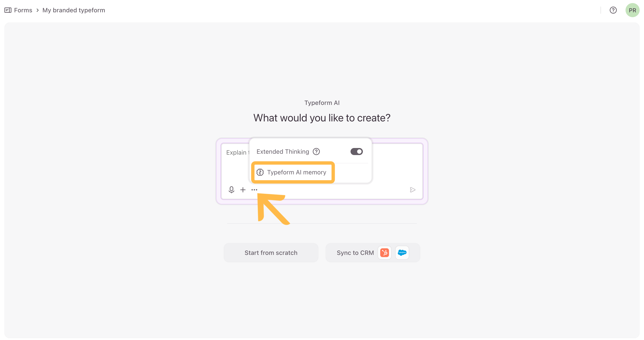The image size is (644, 340).
Task: Open the three-dot more options menu
Action: [x=254, y=190]
